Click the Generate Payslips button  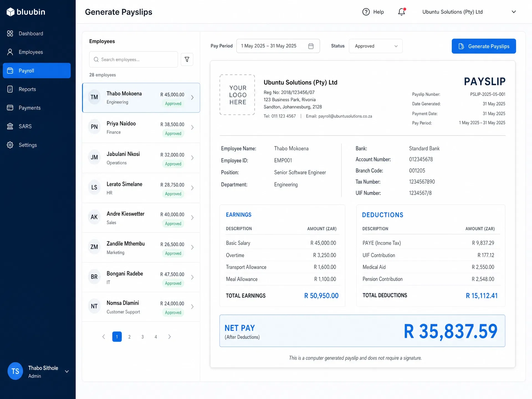pos(484,46)
